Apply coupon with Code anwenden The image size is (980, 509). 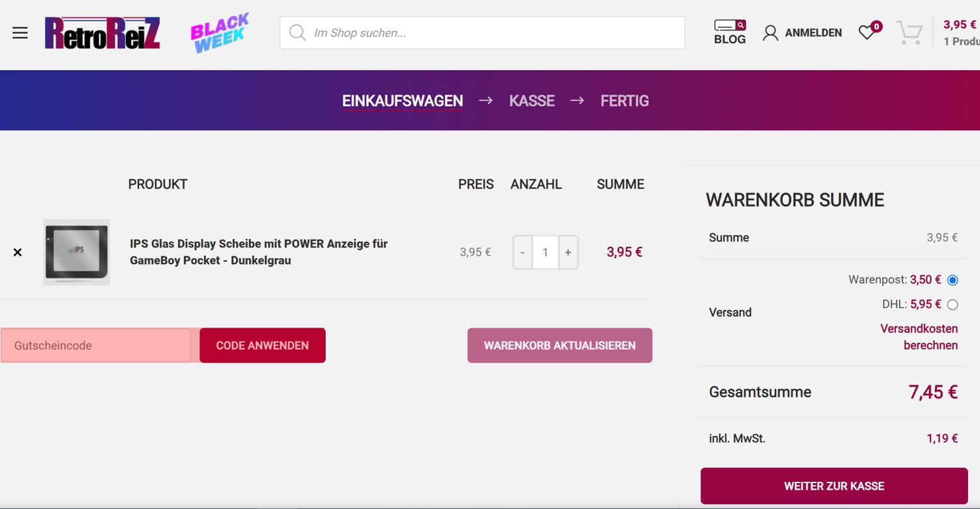point(262,346)
